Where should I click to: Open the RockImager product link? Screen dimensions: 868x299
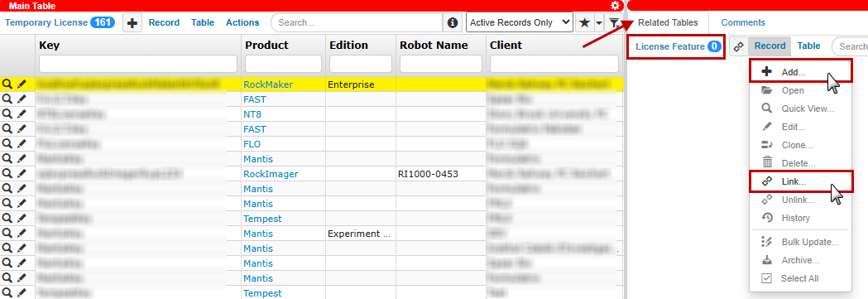click(271, 174)
